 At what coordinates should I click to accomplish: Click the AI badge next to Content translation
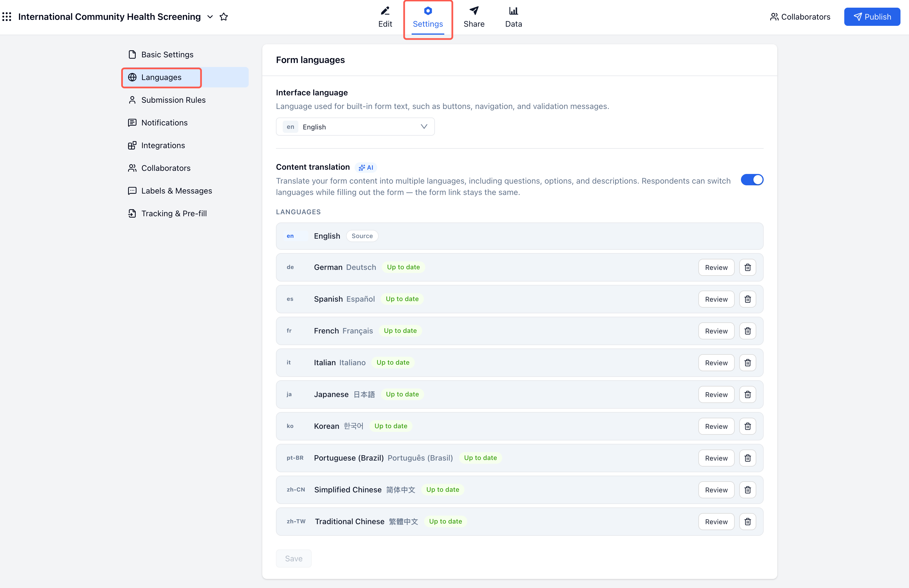[366, 168]
